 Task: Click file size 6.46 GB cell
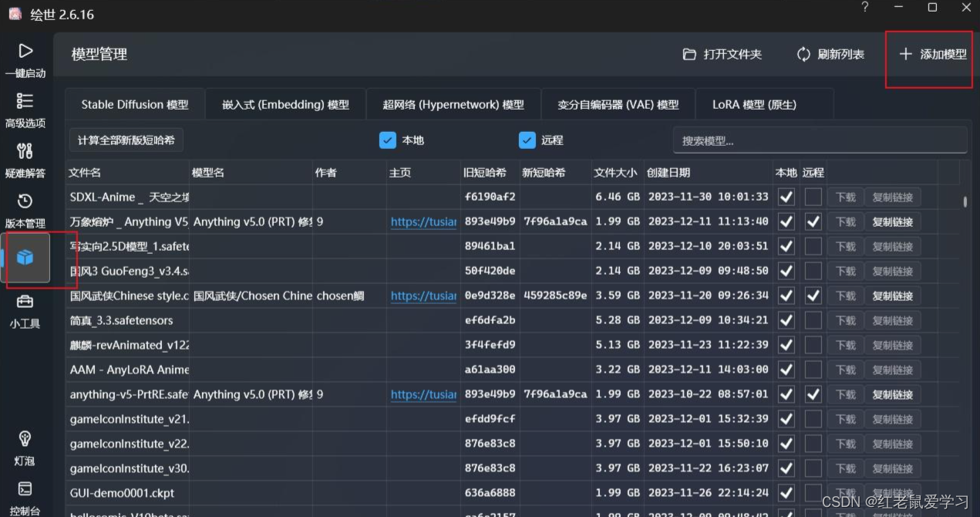click(x=618, y=197)
